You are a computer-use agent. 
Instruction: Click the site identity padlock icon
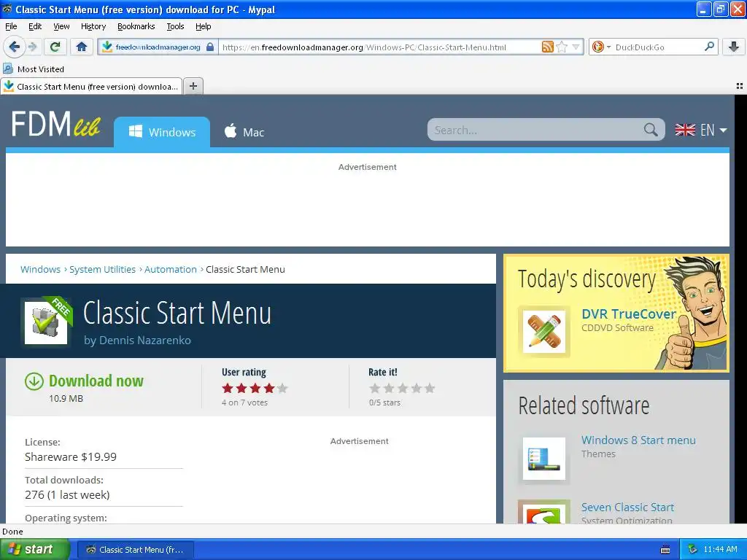click(x=209, y=47)
